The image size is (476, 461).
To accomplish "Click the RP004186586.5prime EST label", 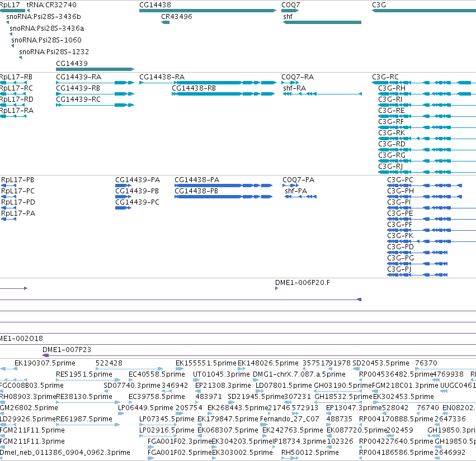I will [x=396, y=453].
